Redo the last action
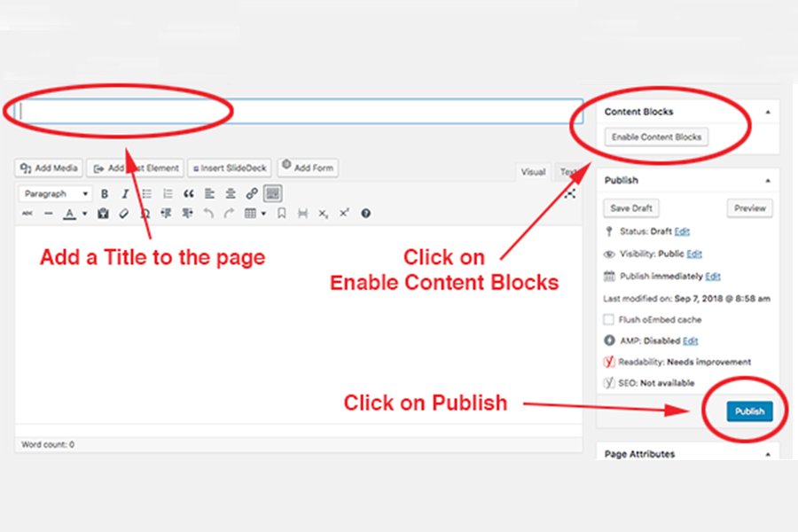The width and height of the screenshot is (798, 532). (x=229, y=214)
